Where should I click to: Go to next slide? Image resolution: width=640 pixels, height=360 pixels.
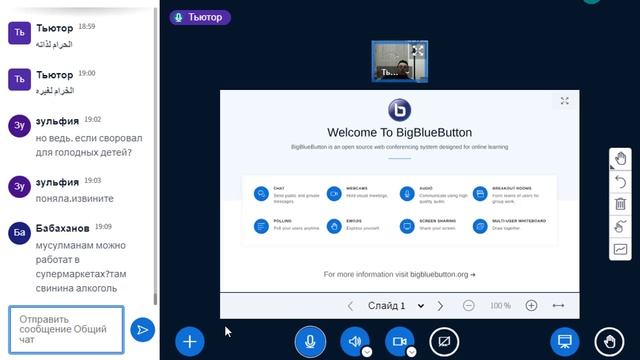(440, 306)
